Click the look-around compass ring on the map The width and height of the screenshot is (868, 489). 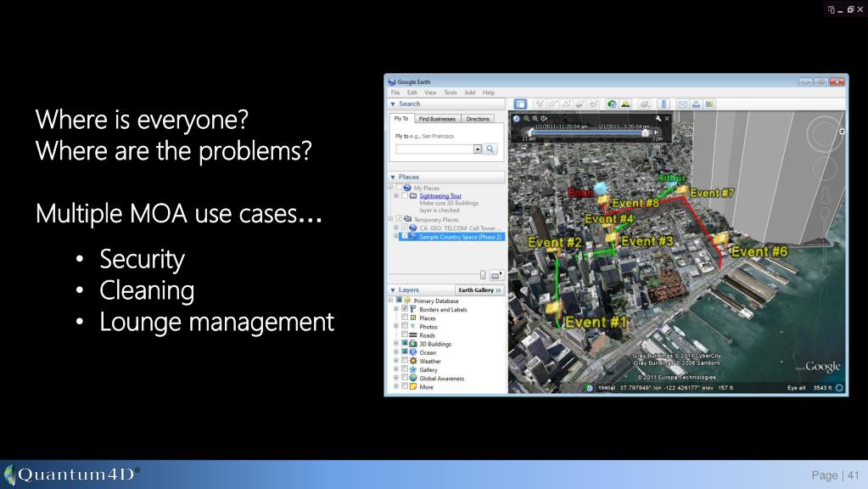824,133
